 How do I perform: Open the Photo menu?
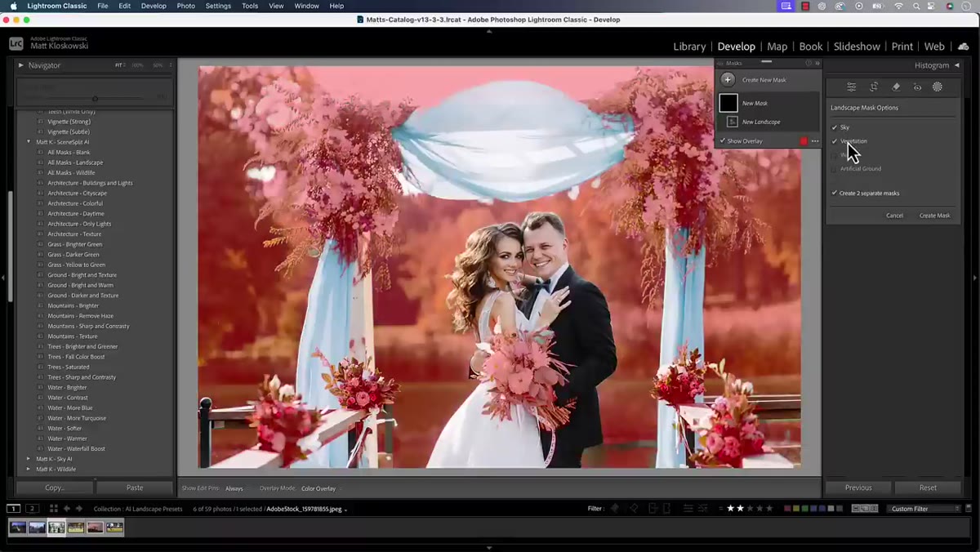tap(186, 6)
